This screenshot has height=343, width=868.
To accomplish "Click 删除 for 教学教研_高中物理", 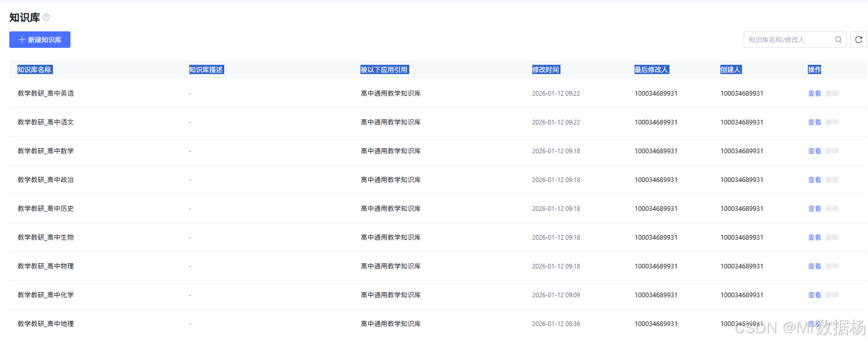I will [x=832, y=266].
